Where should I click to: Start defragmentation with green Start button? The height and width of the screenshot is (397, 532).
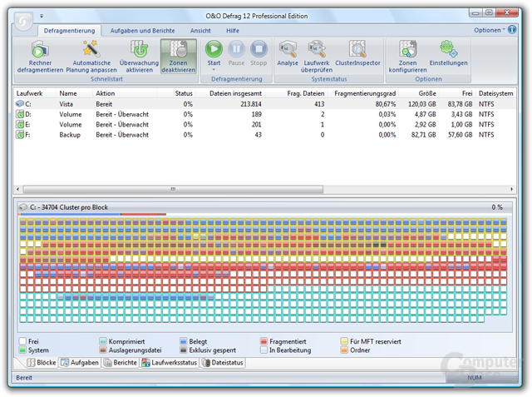214,49
